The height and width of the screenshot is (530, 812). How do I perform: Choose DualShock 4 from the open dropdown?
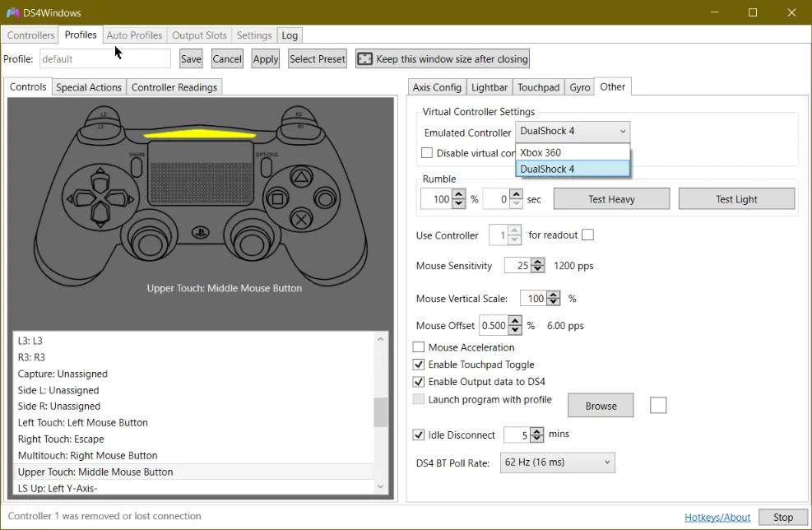[x=550, y=169]
